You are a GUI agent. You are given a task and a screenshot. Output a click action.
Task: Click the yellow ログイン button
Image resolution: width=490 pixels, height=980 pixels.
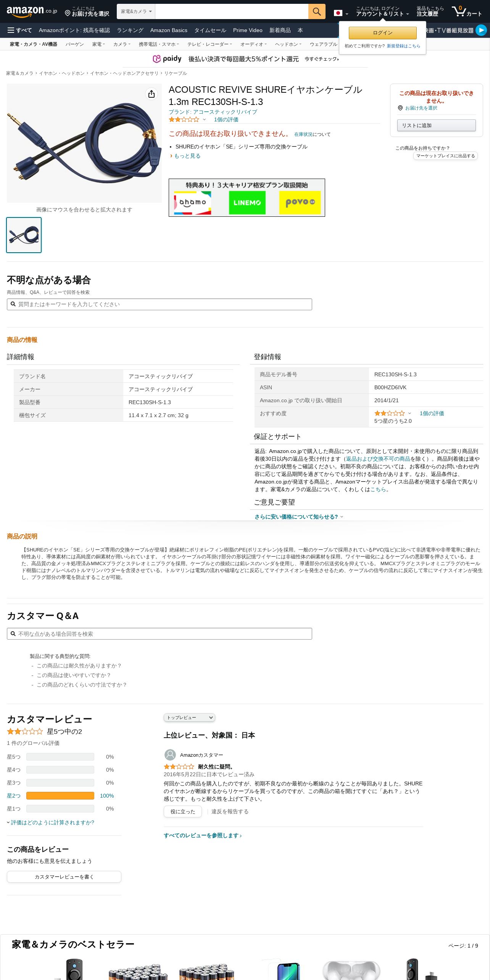[x=382, y=33]
